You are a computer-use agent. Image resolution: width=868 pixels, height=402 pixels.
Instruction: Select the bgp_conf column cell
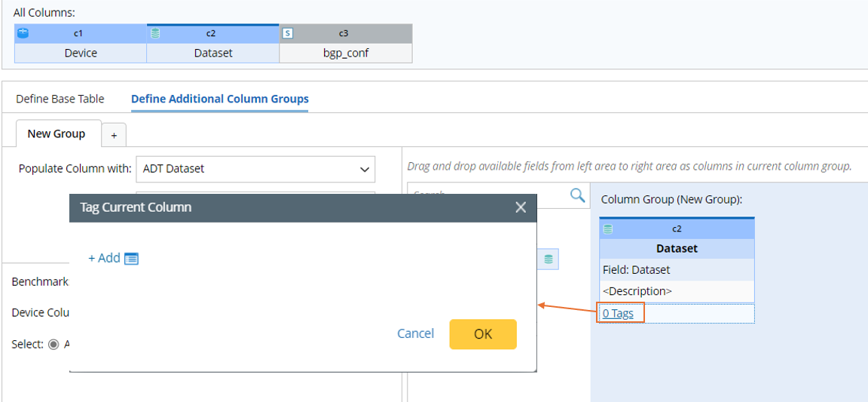(x=345, y=54)
